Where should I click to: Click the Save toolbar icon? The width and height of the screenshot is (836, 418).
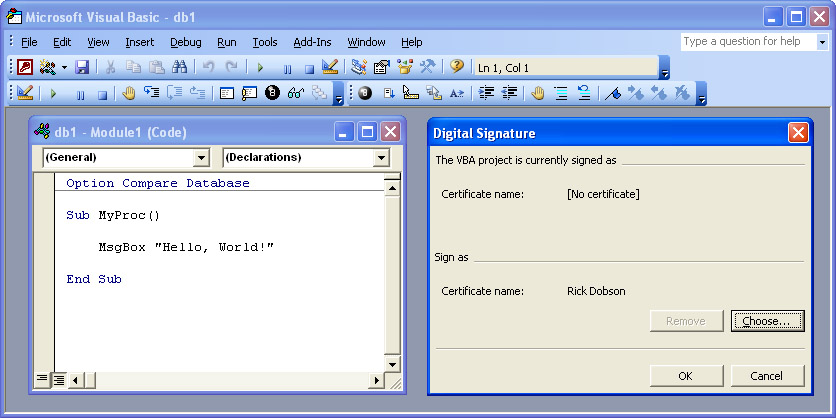click(82, 67)
